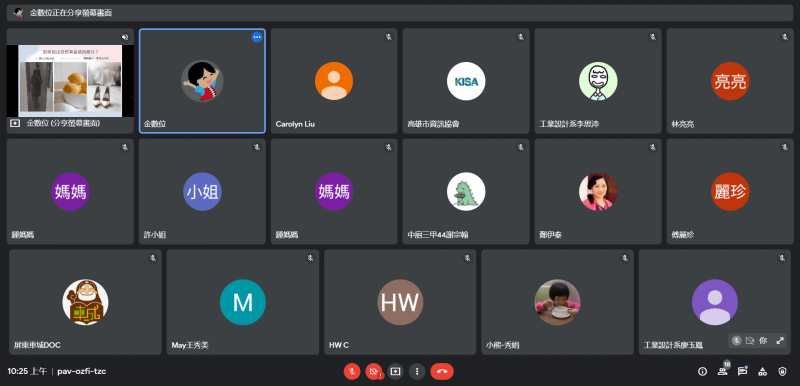Screen dimensions: 800x386
Task: Unmute your microphone in the bottom bar
Action: 352,371
